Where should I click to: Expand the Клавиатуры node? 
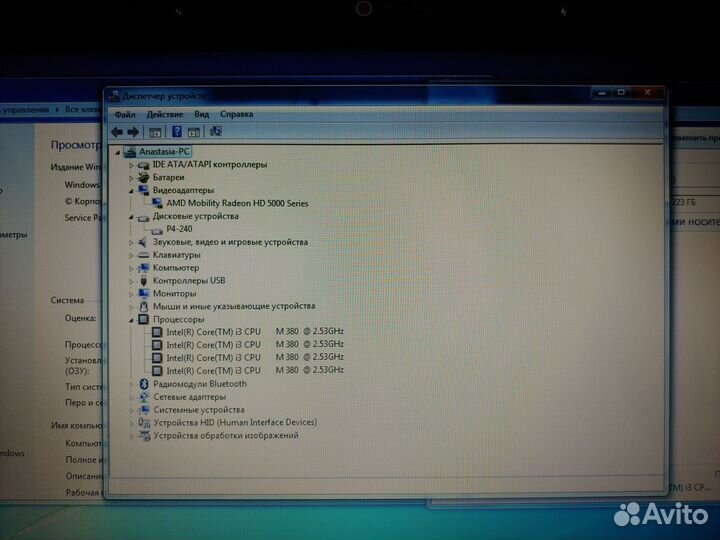[x=131, y=255]
